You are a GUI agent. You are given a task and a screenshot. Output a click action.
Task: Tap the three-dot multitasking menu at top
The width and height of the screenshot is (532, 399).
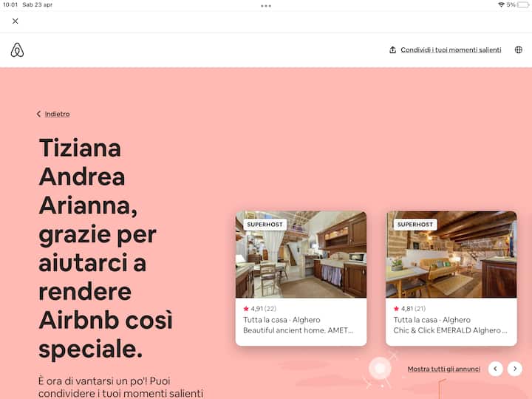[266, 5]
